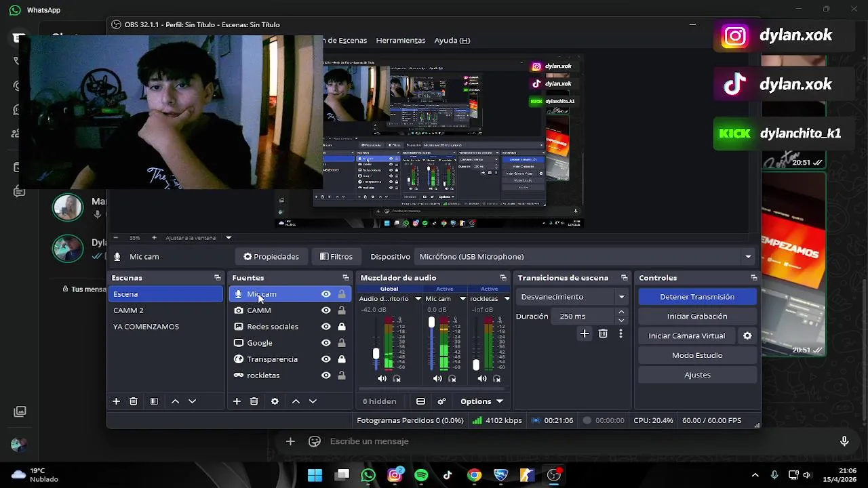
Task: Move scene down with Escenas down arrow
Action: click(192, 401)
